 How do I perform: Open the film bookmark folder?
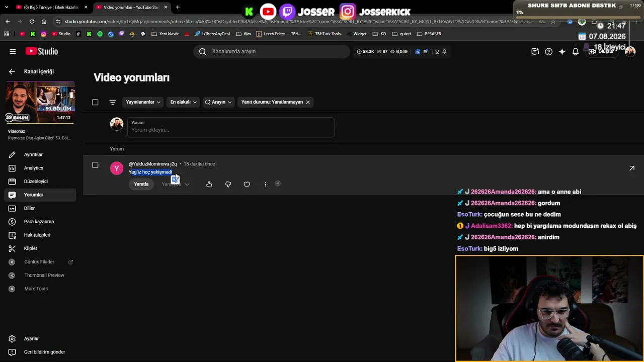point(244,34)
